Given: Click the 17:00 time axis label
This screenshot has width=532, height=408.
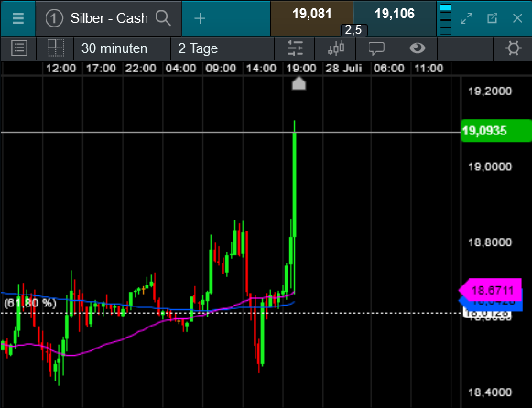Looking at the screenshot, I should pyautogui.click(x=101, y=69).
